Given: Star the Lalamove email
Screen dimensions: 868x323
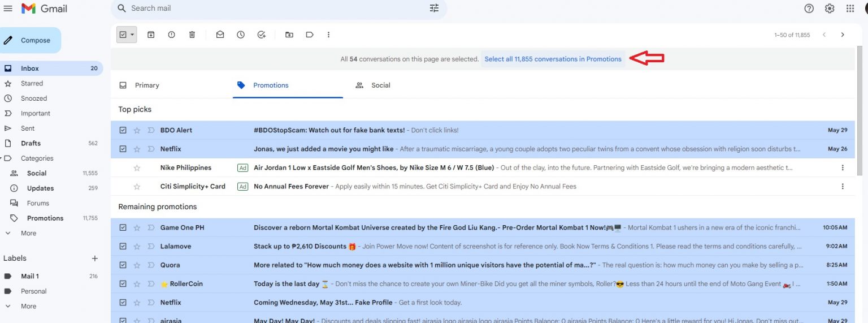Looking at the screenshot, I should tap(137, 247).
